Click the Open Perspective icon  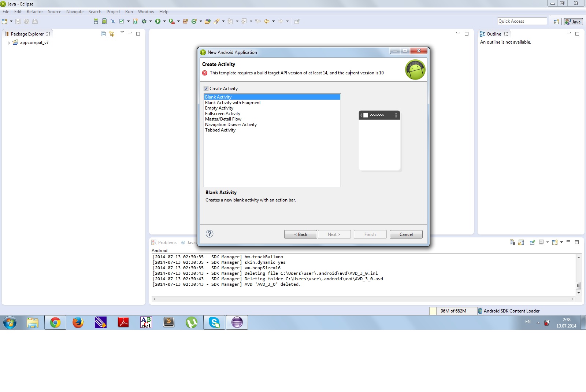click(x=556, y=22)
